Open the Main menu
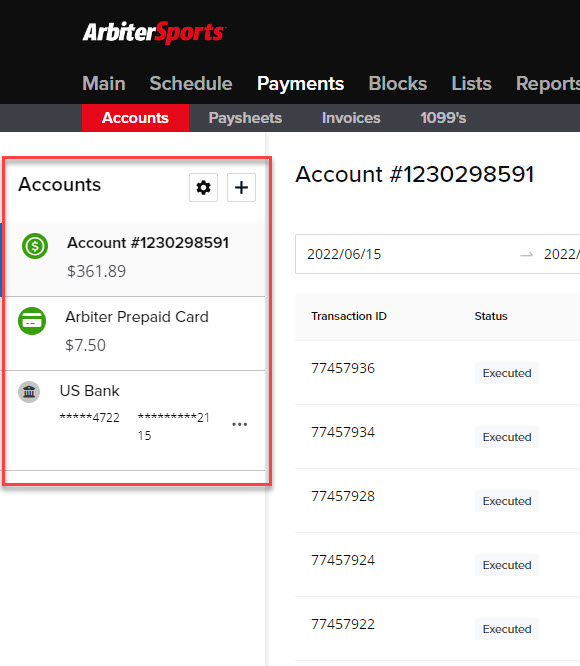Image resolution: width=580 pixels, height=666 pixels. pyautogui.click(x=104, y=83)
